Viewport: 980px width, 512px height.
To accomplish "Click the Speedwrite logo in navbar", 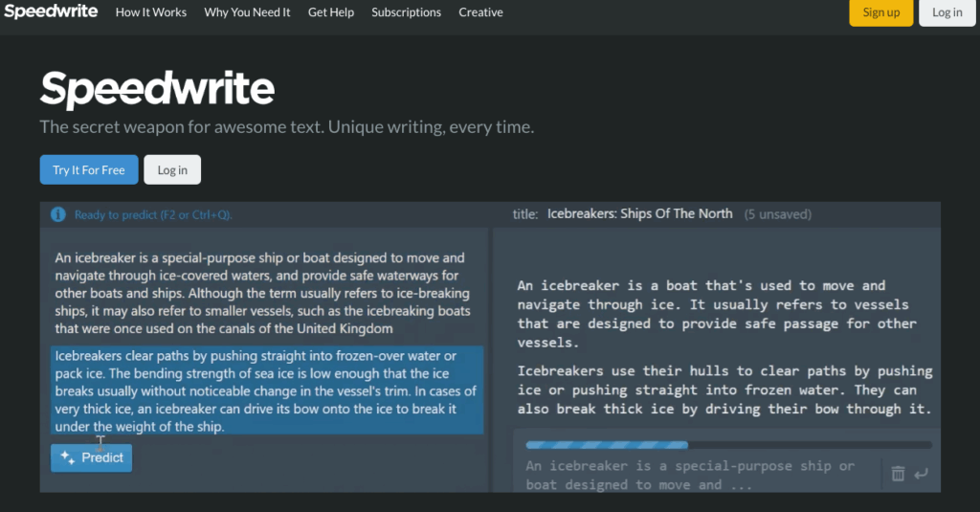I will coord(52,12).
